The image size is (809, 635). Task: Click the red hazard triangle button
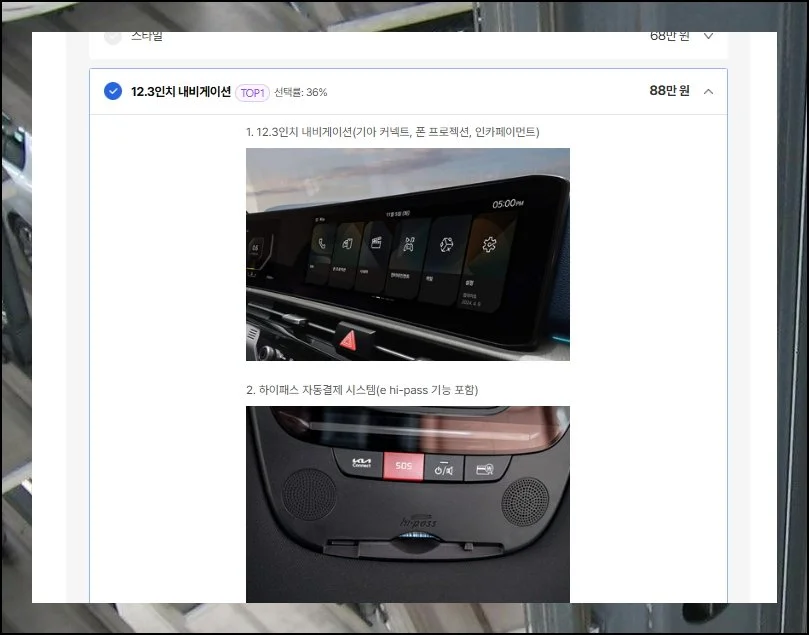[348, 339]
